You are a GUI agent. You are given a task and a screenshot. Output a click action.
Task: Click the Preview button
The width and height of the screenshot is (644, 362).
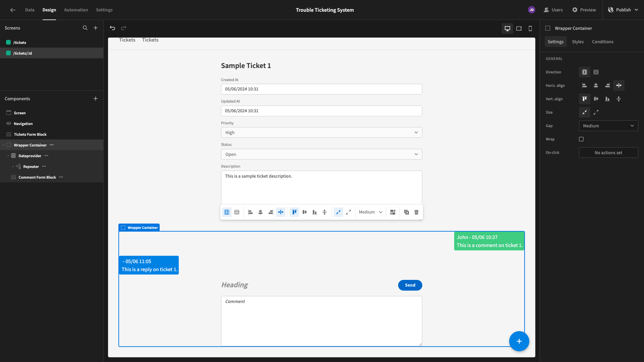click(x=584, y=10)
